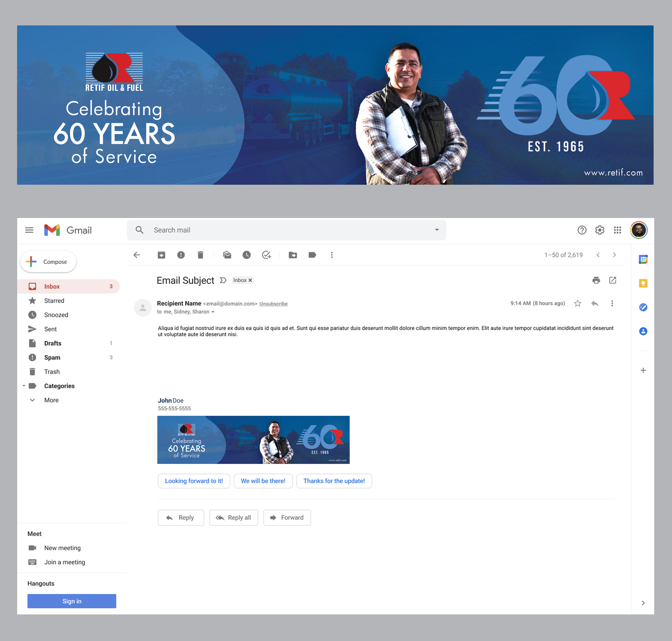Snooze this email with the clock icon
This screenshot has height=641, width=672.
pos(247,255)
